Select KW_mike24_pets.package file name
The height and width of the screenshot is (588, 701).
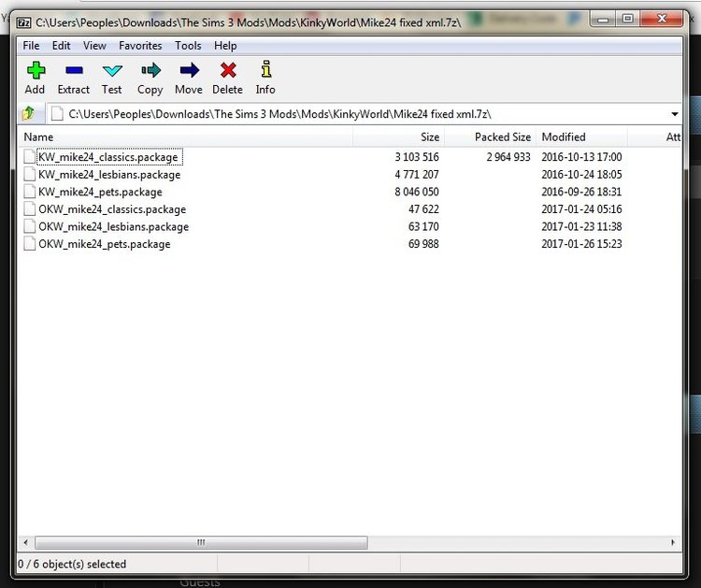coord(100,192)
